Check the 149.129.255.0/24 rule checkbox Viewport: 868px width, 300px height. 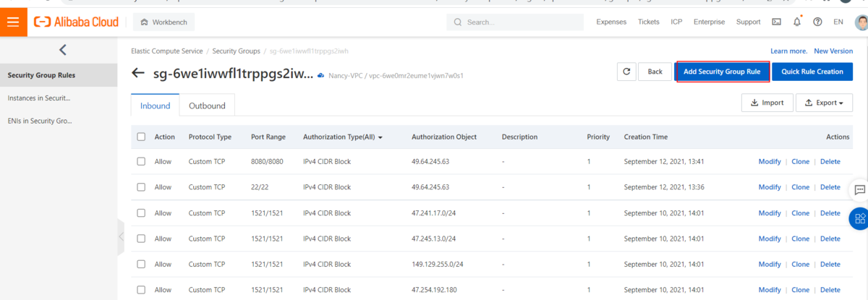[141, 265]
